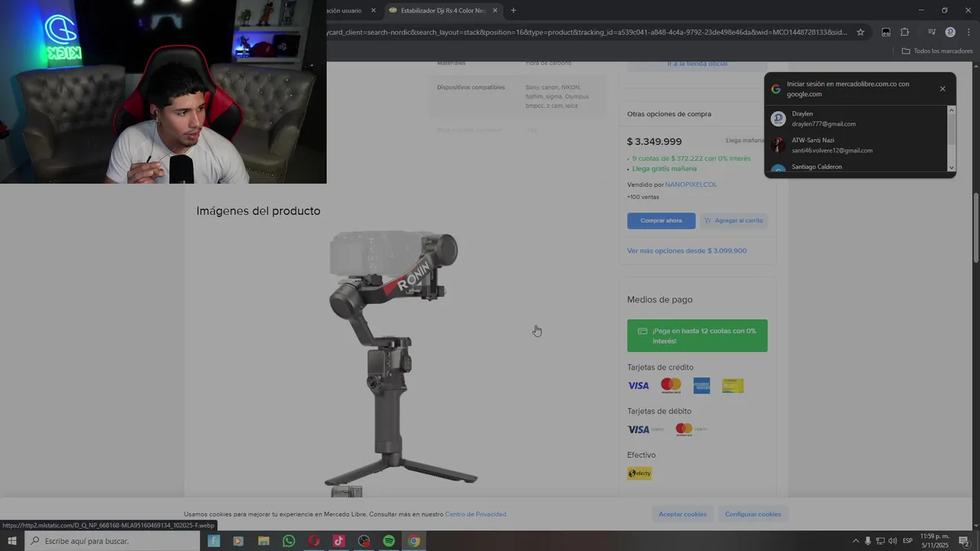The height and width of the screenshot is (551, 980).
Task: Click the microphone tray icon
Action: pyautogui.click(x=868, y=541)
